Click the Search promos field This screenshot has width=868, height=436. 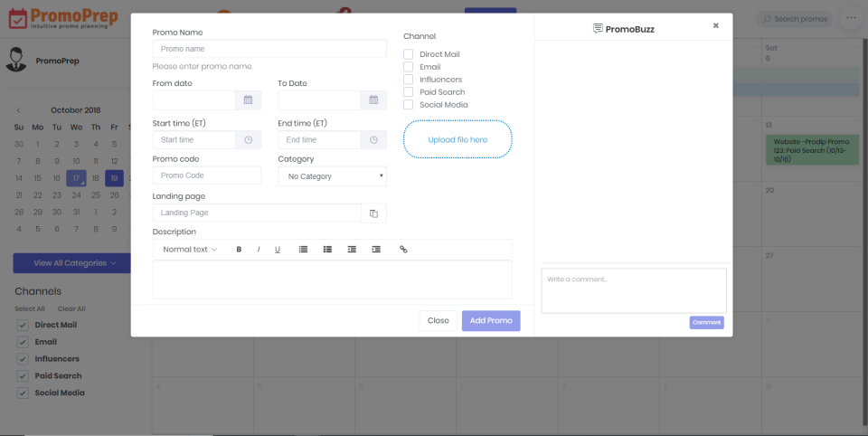coord(795,19)
